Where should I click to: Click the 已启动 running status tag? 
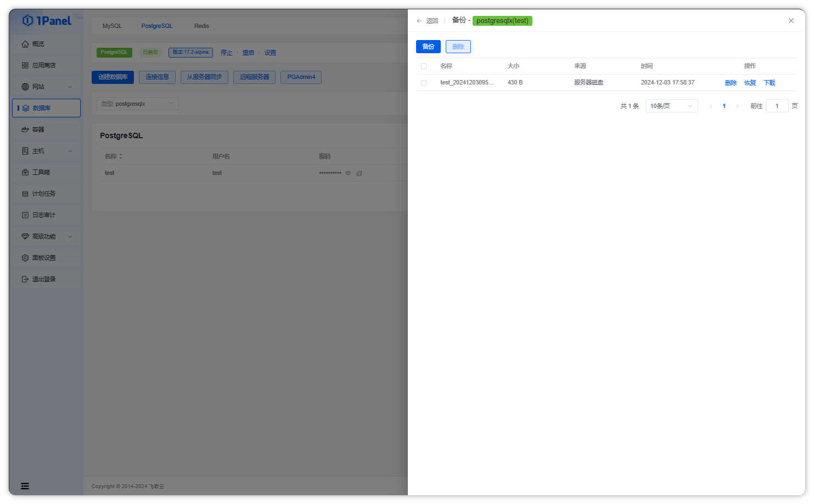150,53
